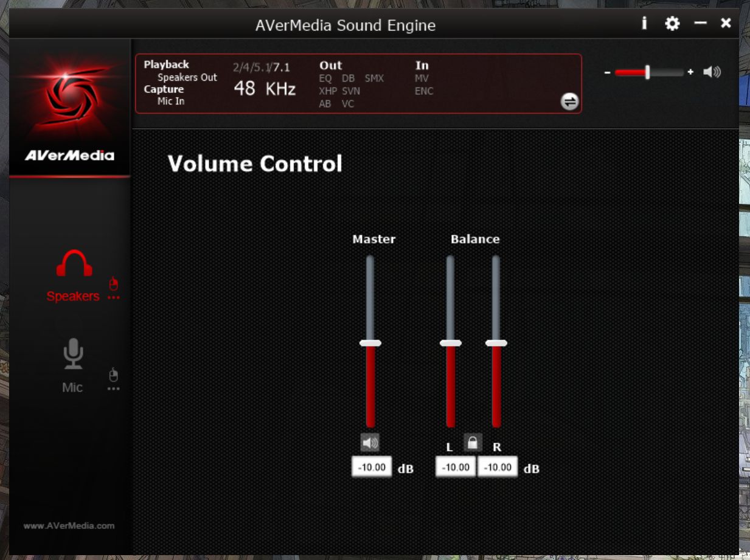Screen dimensions: 750x560
Task: Minimize the AVerMedia Sound Engine window
Action: coord(701,23)
